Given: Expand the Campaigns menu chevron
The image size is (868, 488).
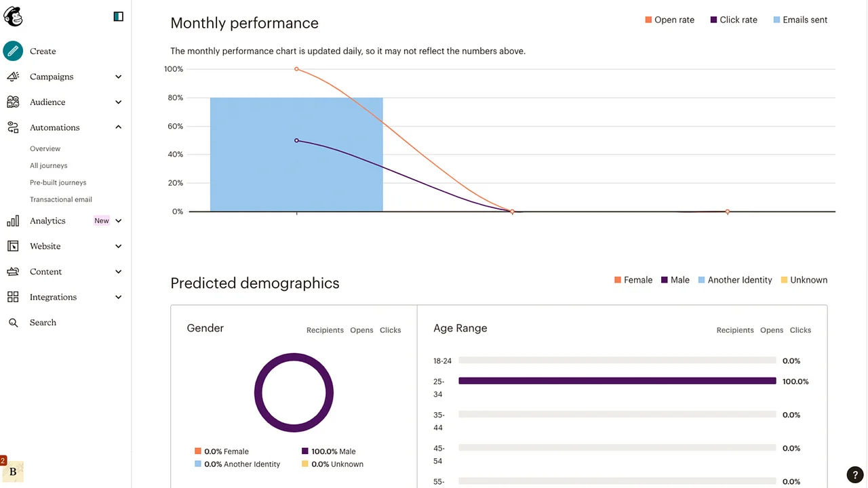Looking at the screenshot, I should (119, 77).
